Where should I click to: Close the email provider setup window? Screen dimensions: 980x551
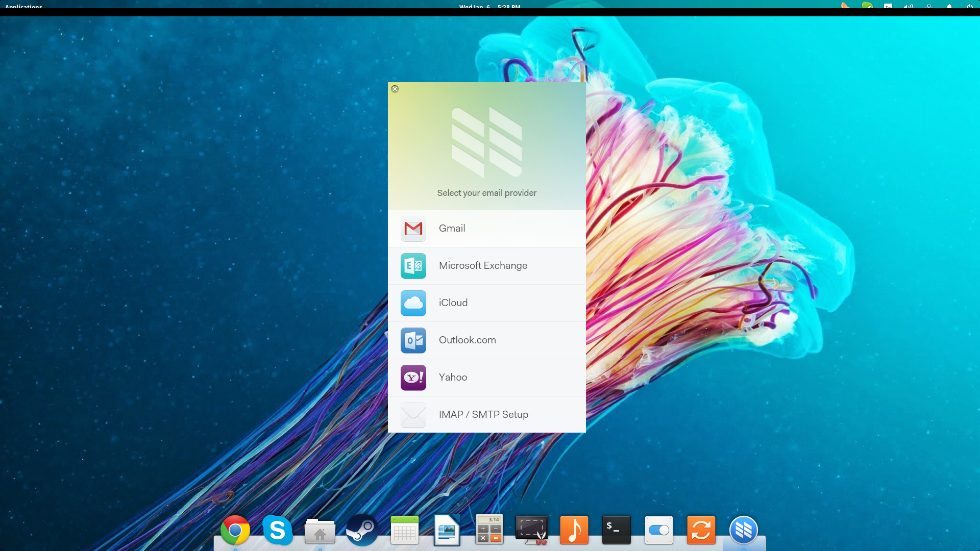pyautogui.click(x=395, y=89)
